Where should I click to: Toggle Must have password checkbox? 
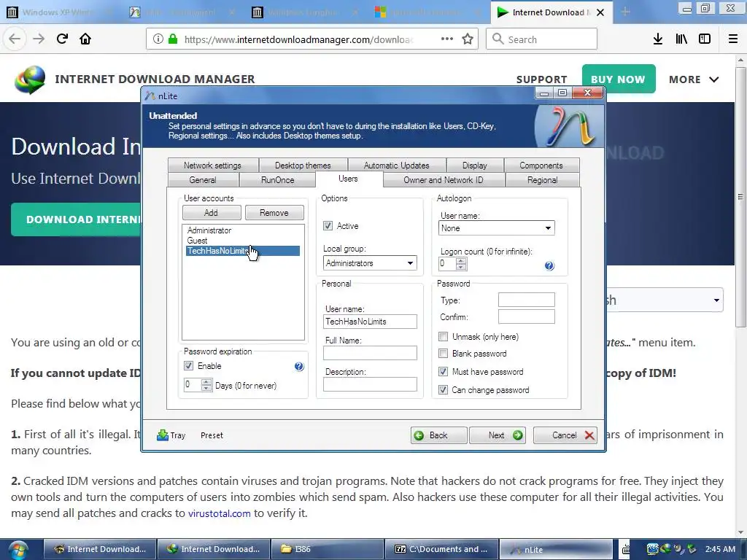pos(443,371)
